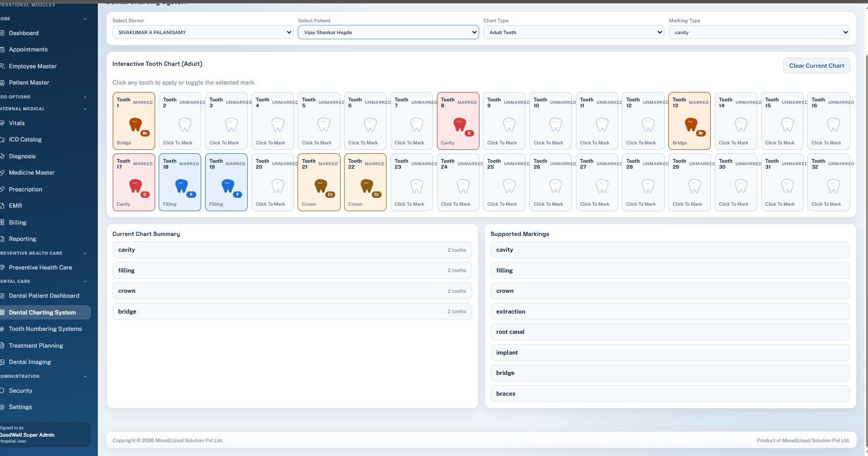The height and width of the screenshot is (456, 868).
Task: Open the Chart Type dropdown
Action: point(573,32)
